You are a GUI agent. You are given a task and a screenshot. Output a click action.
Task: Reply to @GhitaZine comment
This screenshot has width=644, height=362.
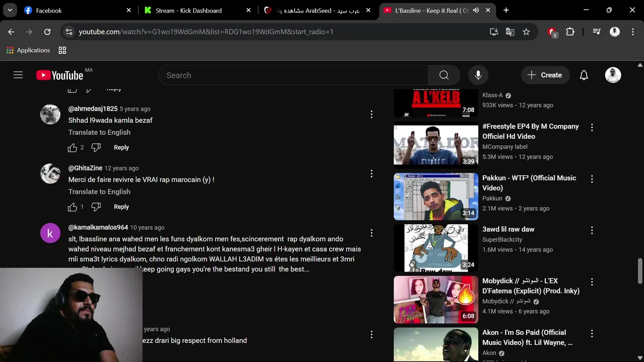121,207
